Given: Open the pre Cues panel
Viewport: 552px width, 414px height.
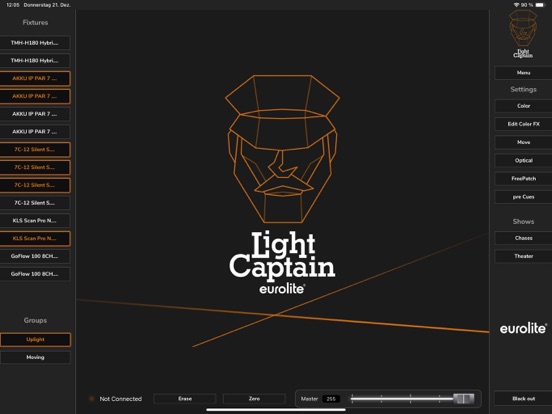Looking at the screenshot, I should pyautogui.click(x=523, y=197).
